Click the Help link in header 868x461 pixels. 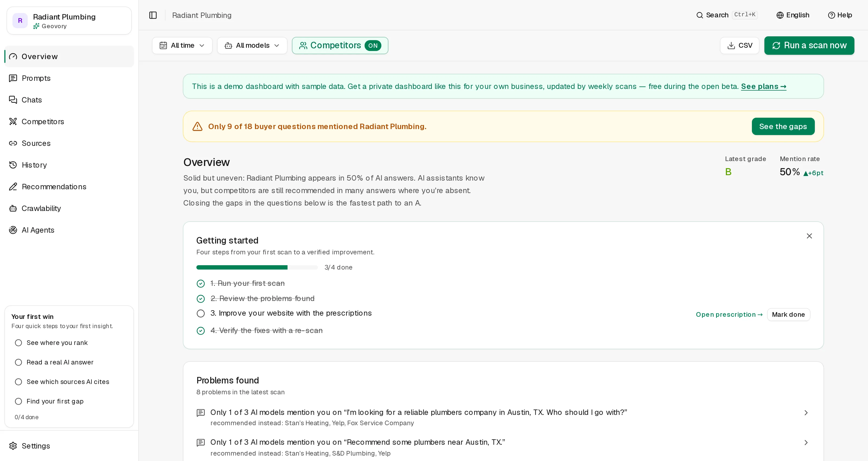(840, 15)
